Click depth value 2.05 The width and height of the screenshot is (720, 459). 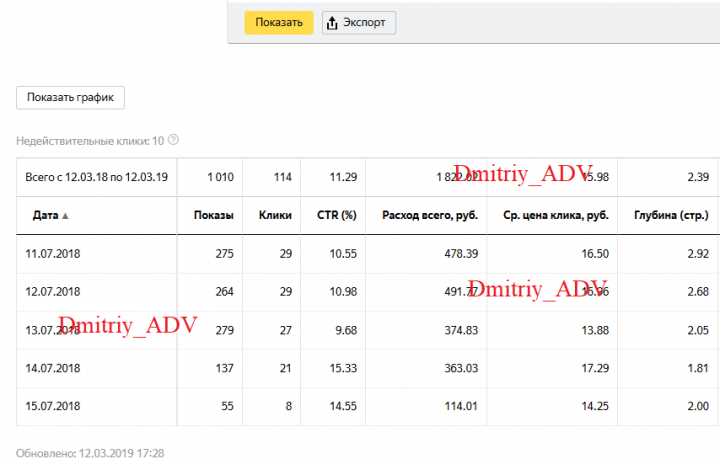[698, 330]
